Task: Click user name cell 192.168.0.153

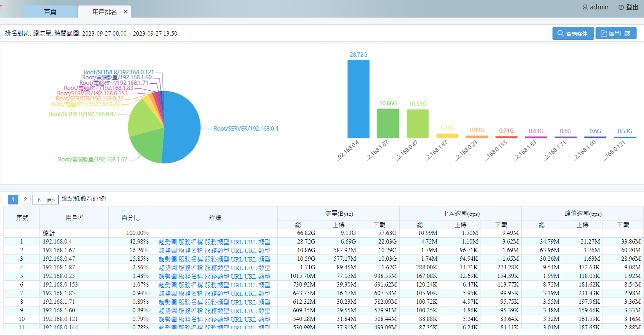Action: (x=74, y=285)
